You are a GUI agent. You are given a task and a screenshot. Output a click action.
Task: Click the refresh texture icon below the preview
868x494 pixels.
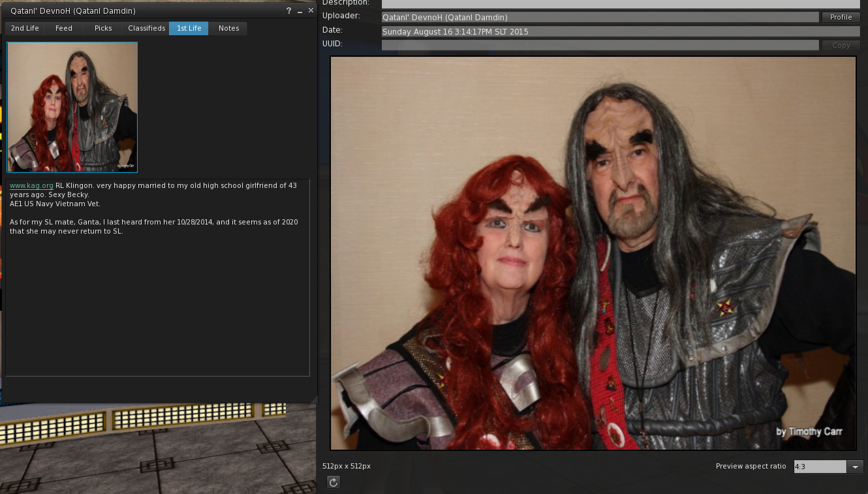[333, 482]
